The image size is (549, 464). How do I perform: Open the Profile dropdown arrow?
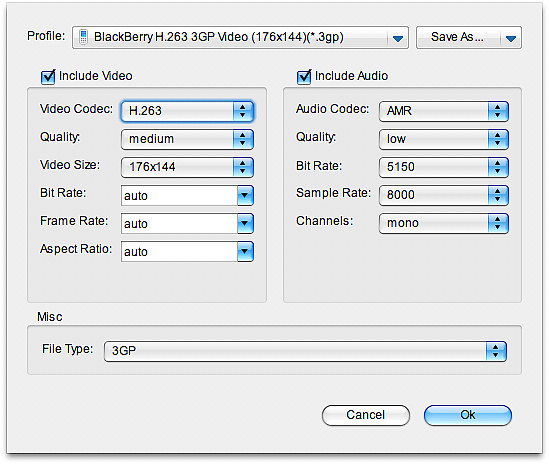point(398,38)
